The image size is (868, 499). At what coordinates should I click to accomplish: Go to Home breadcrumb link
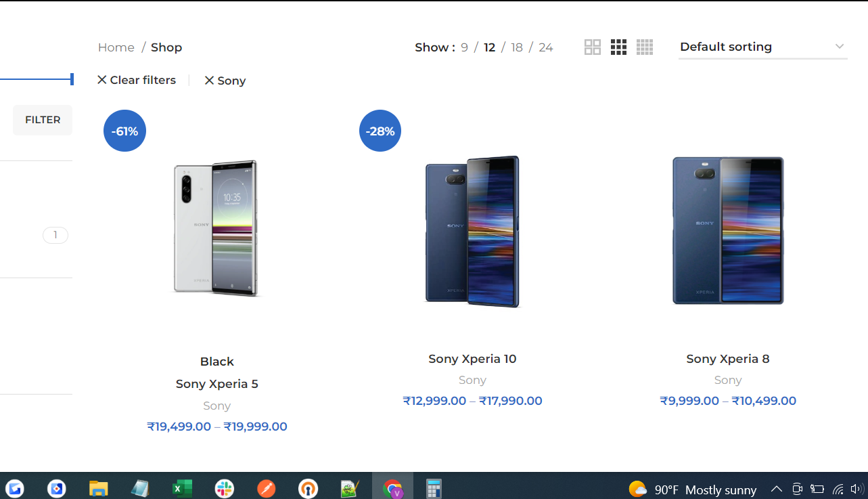116,47
